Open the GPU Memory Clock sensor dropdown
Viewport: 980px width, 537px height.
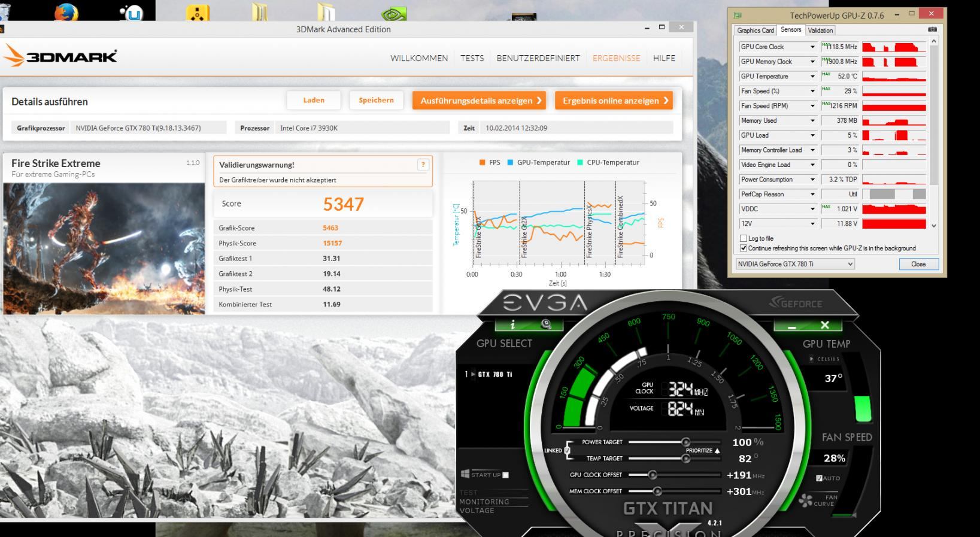pos(812,62)
